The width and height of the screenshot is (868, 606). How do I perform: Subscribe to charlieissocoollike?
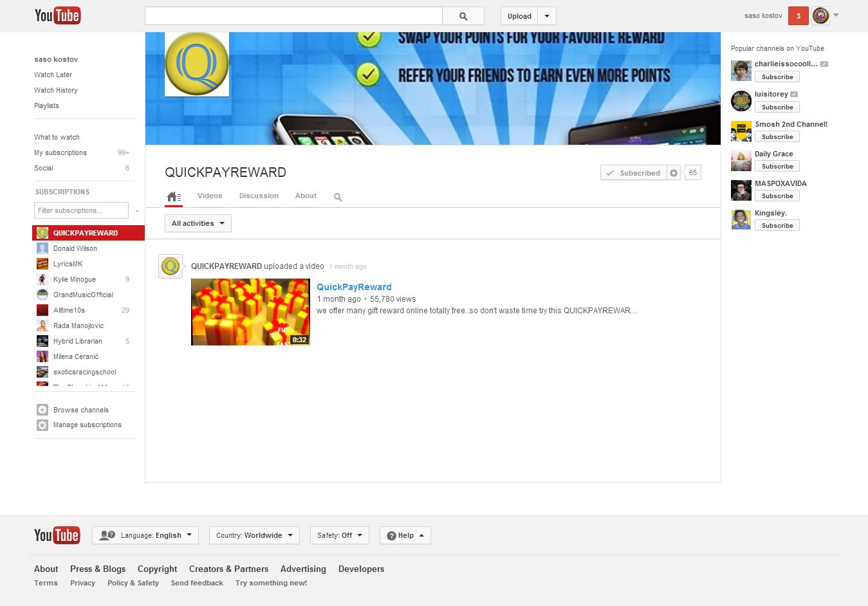pos(777,77)
